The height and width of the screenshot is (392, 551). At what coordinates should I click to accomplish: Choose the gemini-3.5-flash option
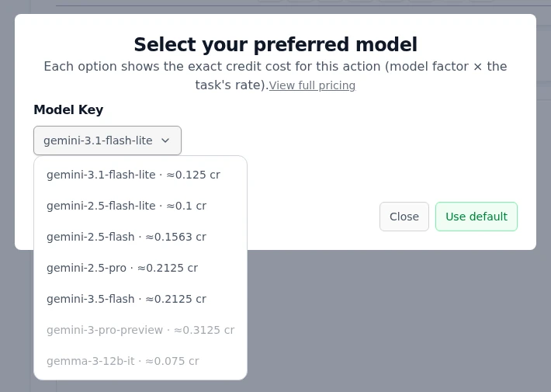click(140, 299)
